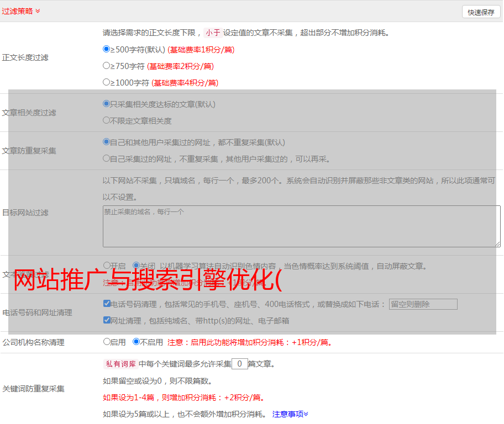Click the 留空则删除 phone replacement field

pos(423,304)
